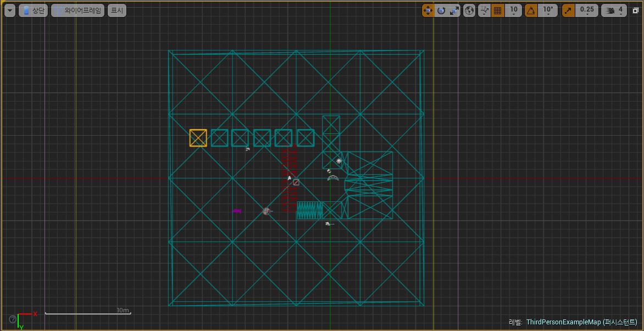Toggle rotation snapping triangle icon
Image resolution: width=644 pixels, height=331 pixels.
click(x=531, y=10)
